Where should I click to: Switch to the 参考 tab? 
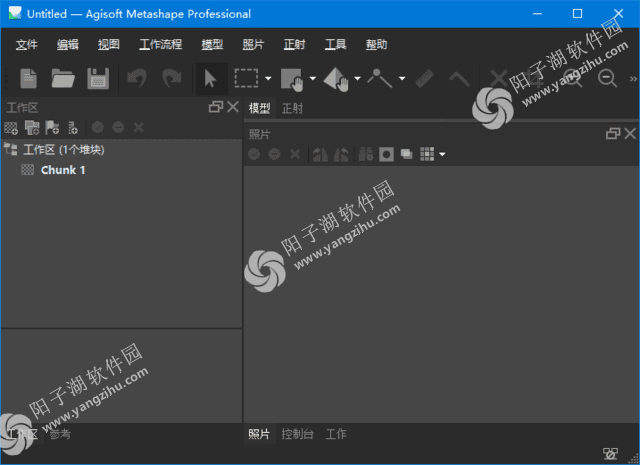tap(60, 434)
